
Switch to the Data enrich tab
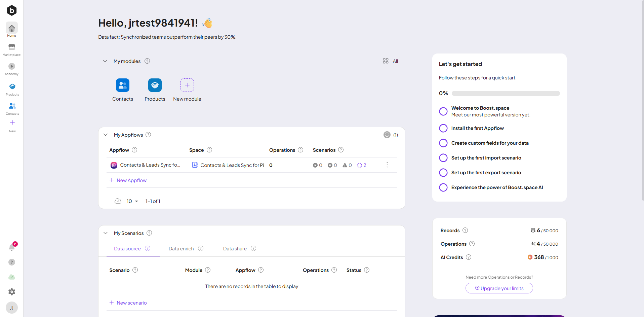point(181,249)
